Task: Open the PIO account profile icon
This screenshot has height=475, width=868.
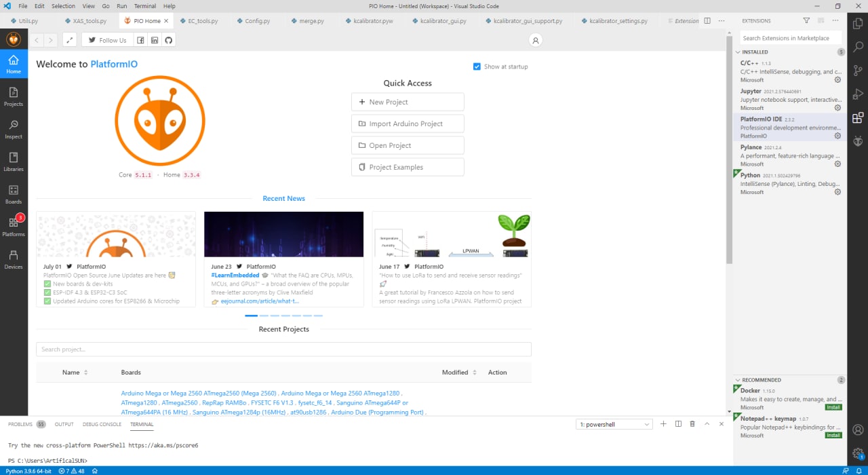Action: tap(536, 40)
